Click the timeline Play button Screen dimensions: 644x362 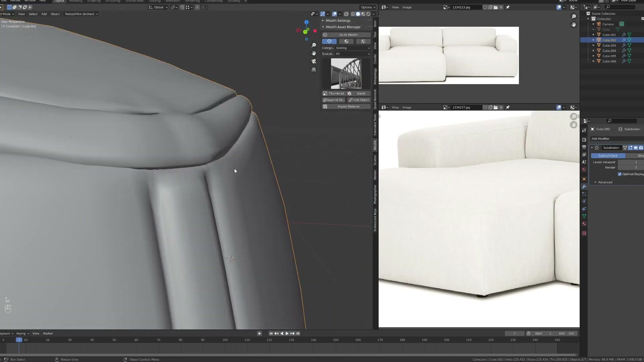pyautogui.click(x=287, y=334)
